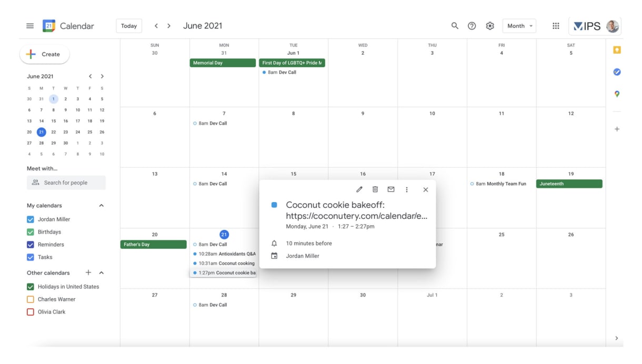Open the account profile avatar
Viewport: 642px width, 364px height.
pos(613,26)
